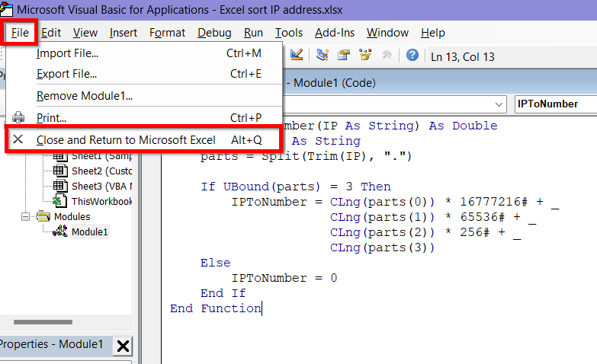
Task: Click the Module1 module icon
Action: tap(60, 231)
